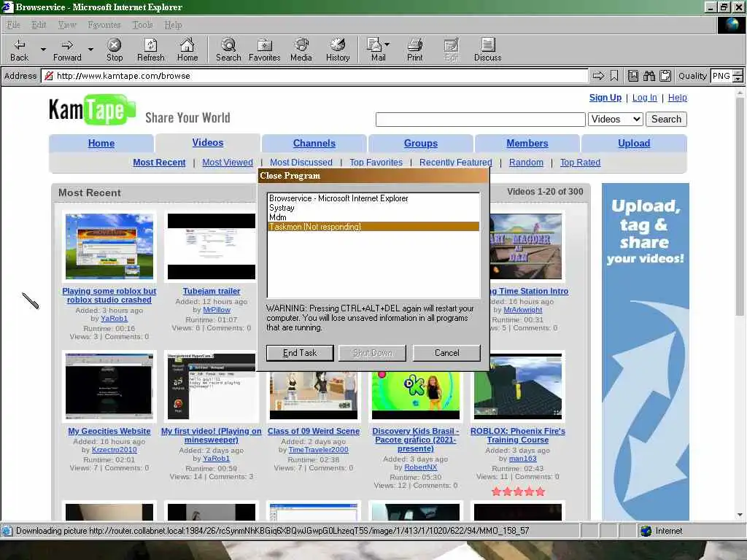Open the Members tab
This screenshot has height=560, width=747.
click(527, 144)
